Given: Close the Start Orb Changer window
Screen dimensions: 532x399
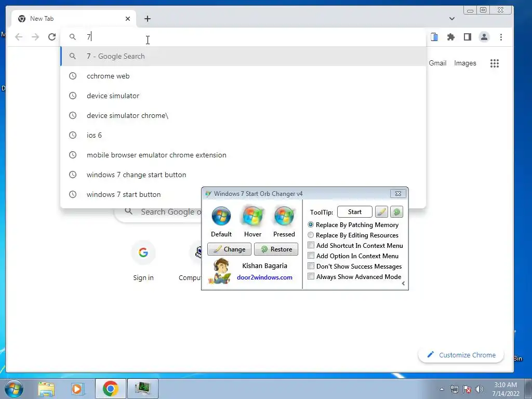Looking at the screenshot, I should point(398,193).
